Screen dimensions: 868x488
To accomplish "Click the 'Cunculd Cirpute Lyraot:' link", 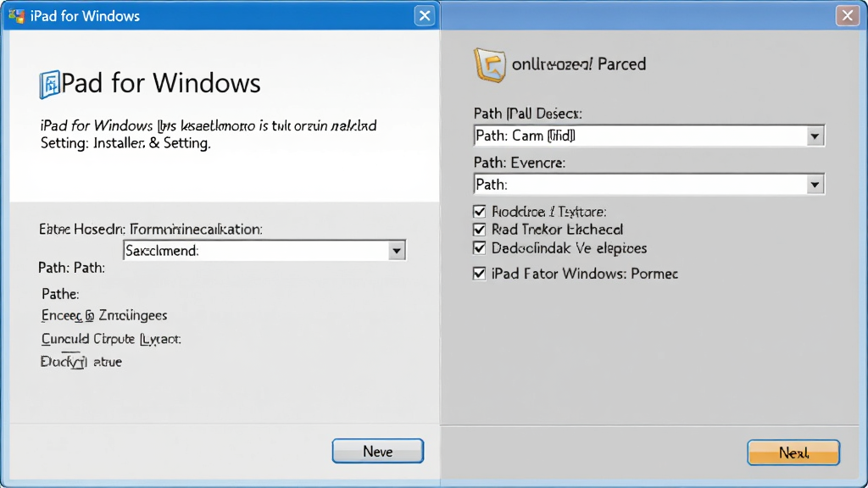I will point(111,339).
